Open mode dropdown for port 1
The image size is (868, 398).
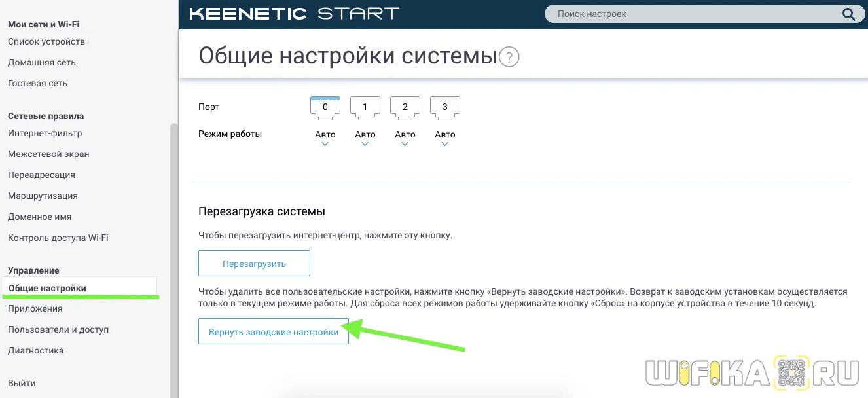365,138
